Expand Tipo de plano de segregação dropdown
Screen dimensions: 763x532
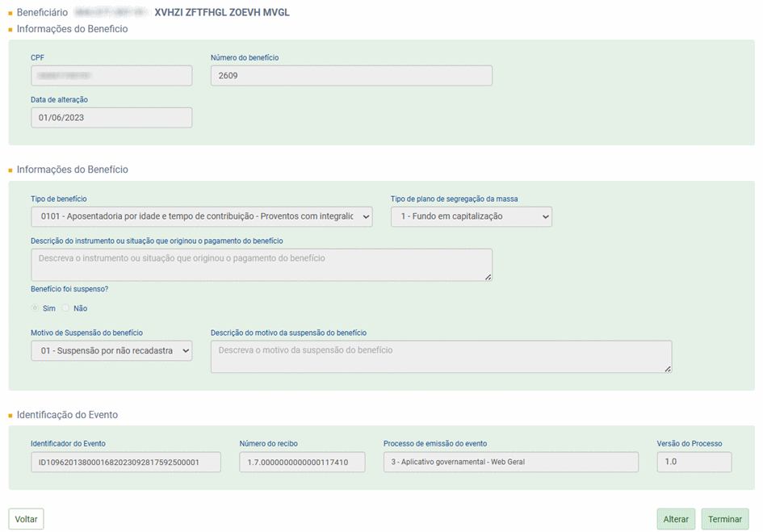tap(471, 216)
